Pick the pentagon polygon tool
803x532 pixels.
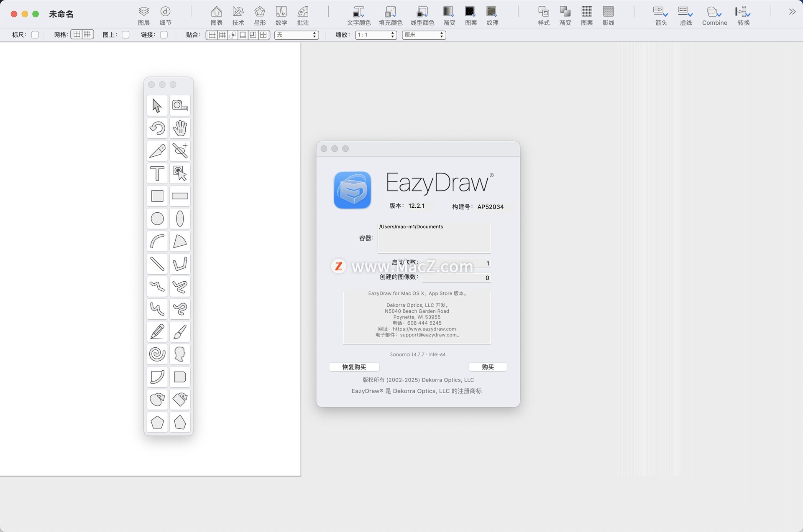tap(157, 422)
